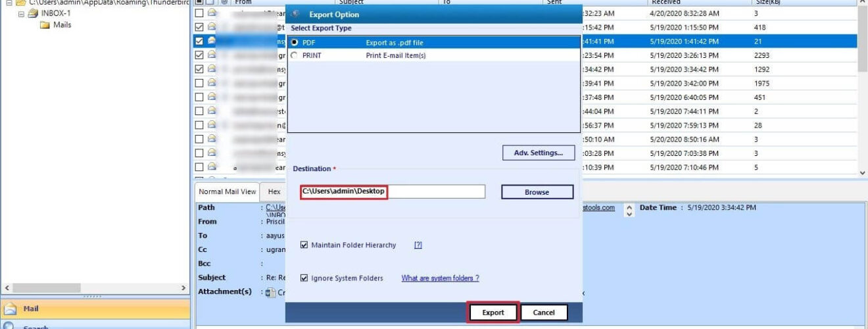This screenshot has height=329, width=868.
Task: Click the email list scrollbar down arrow
Action: pos(863,172)
